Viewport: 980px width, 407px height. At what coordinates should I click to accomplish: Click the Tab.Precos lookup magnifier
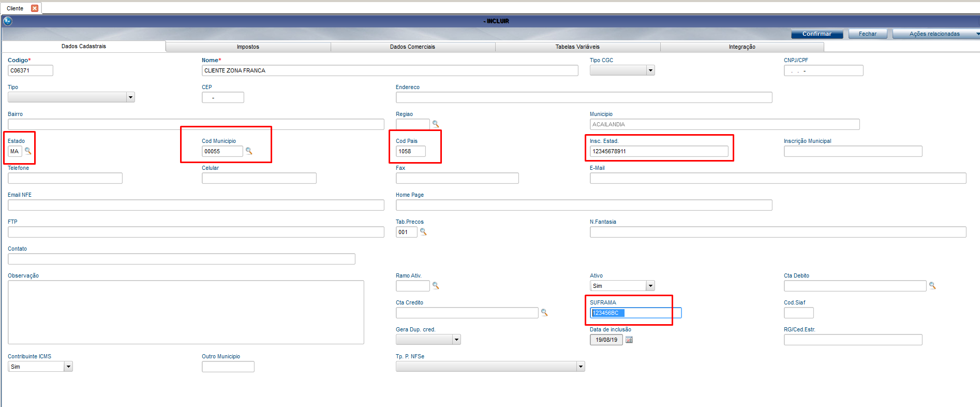click(x=423, y=232)
